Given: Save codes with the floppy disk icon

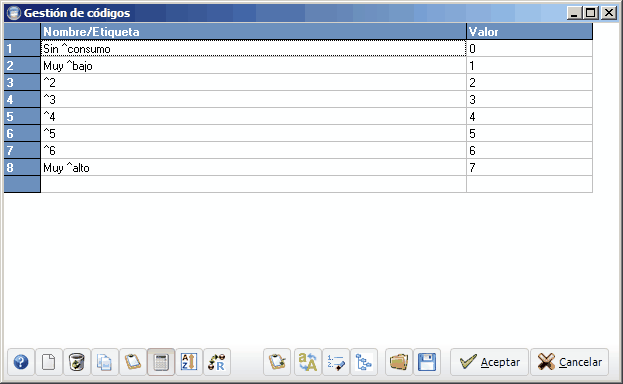Looking at the screenshot, I should [427, 362].
